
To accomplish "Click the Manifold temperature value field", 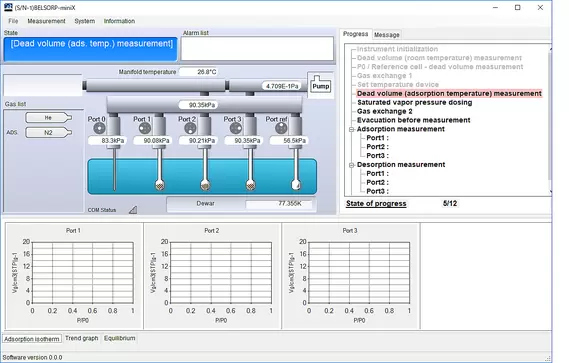I will coord(200,72).
